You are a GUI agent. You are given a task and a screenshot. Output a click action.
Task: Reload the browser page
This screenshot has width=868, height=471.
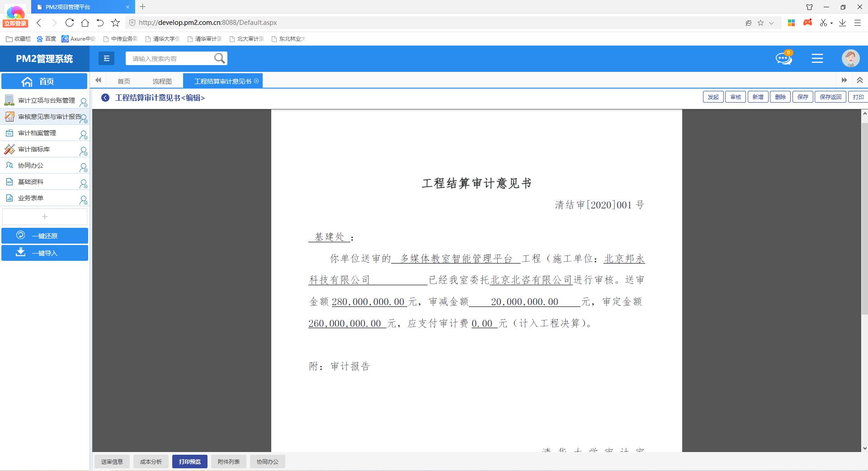click(x=69, y=23)
